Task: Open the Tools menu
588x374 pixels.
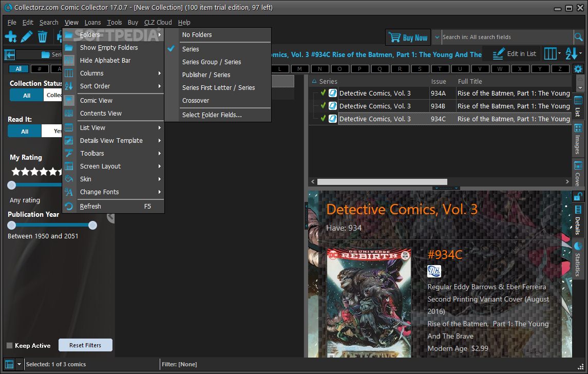Action: tap(115, 23)
